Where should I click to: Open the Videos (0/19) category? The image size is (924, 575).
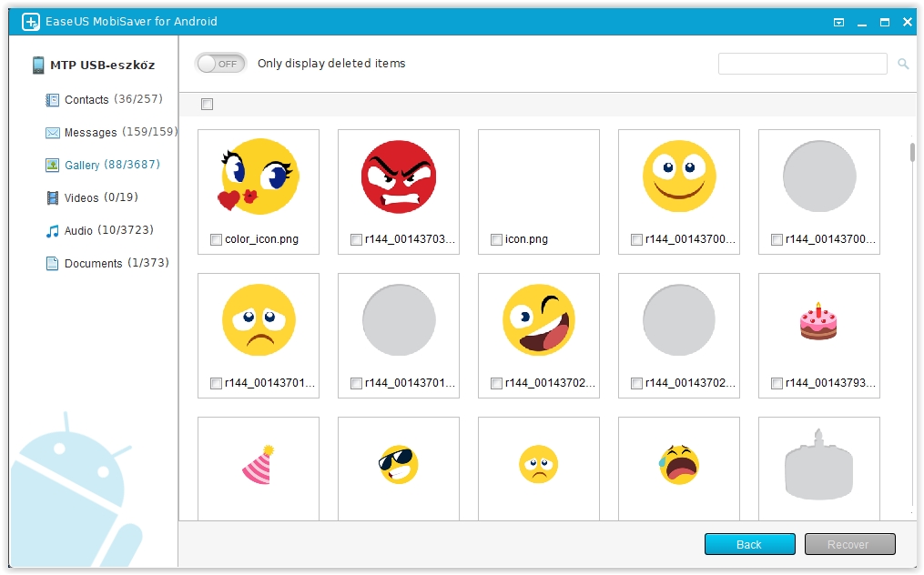coord(92,198)
